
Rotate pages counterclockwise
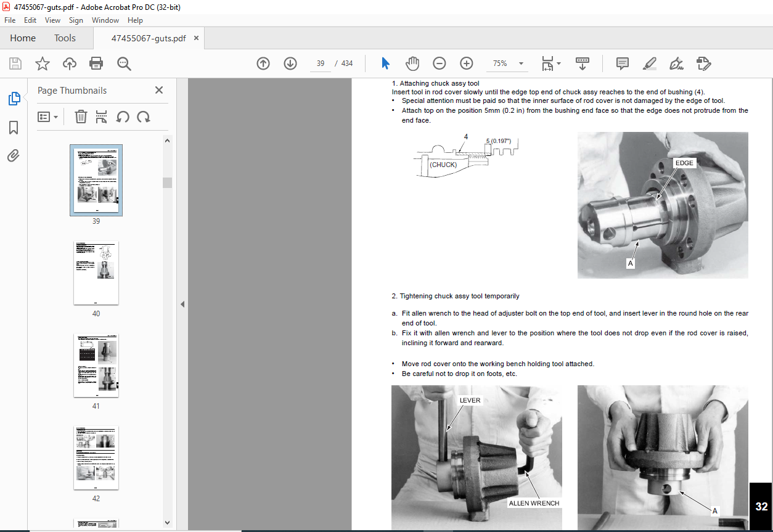(x=123, y=117)
